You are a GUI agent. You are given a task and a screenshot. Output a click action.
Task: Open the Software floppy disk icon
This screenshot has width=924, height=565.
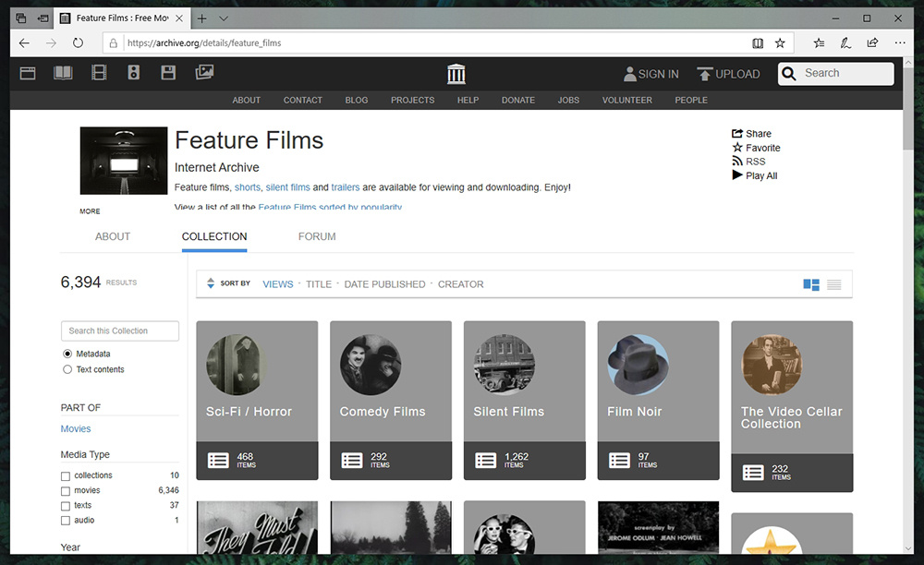click(168, 73)
